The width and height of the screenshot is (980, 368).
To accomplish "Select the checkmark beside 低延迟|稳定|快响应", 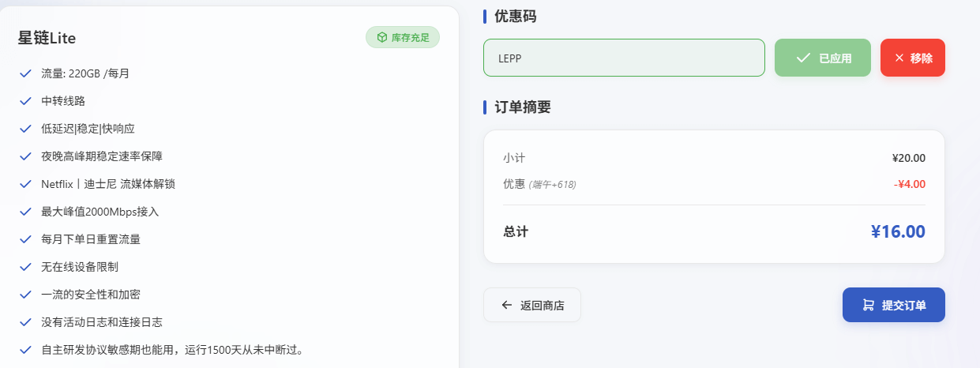I will pos(25,129).
